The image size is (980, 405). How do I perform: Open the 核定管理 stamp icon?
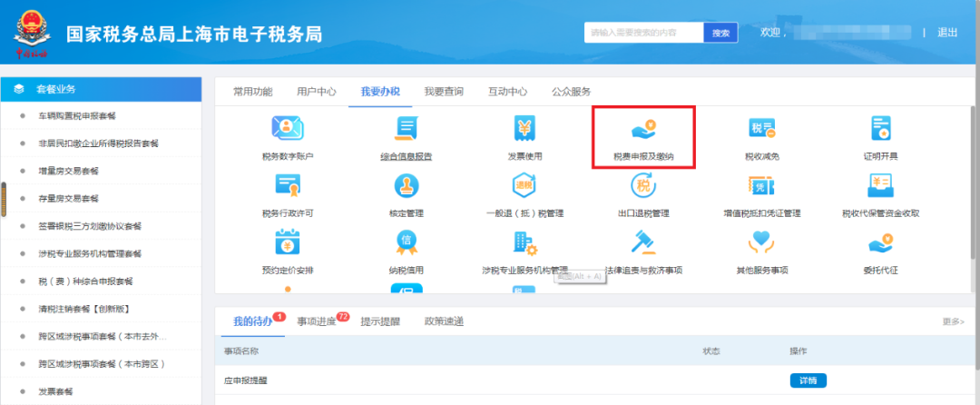[407, 185]
